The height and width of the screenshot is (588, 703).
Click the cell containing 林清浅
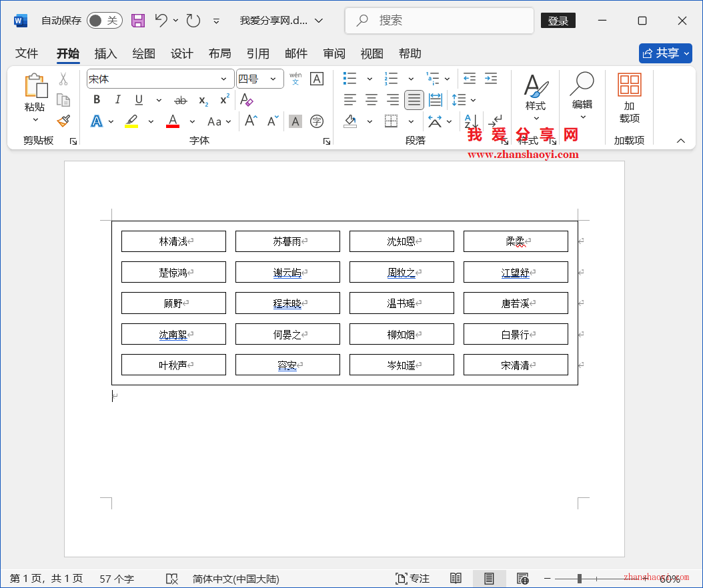173,241
